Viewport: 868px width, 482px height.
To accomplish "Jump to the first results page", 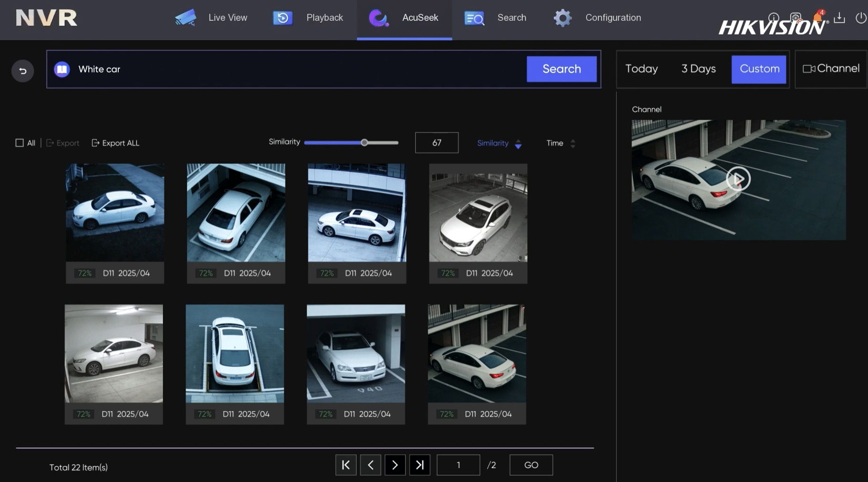I will tap(346, 465).
